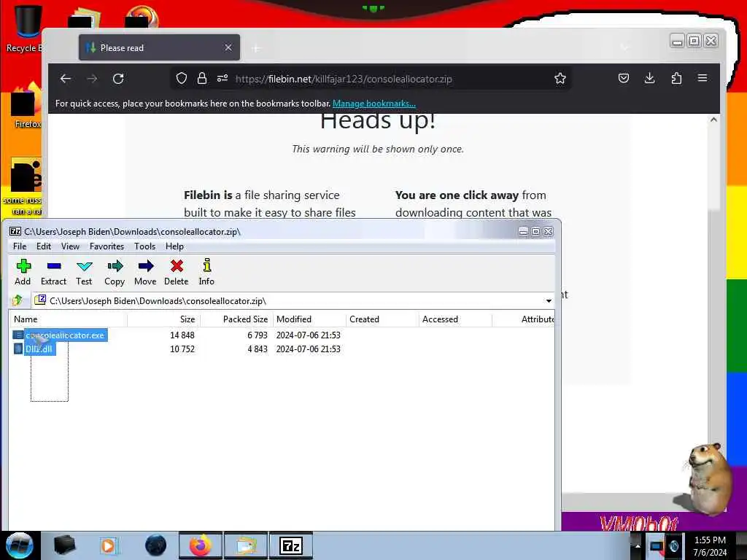Sort by Created column header
747x560 pixels.
[x=382, y=319]
